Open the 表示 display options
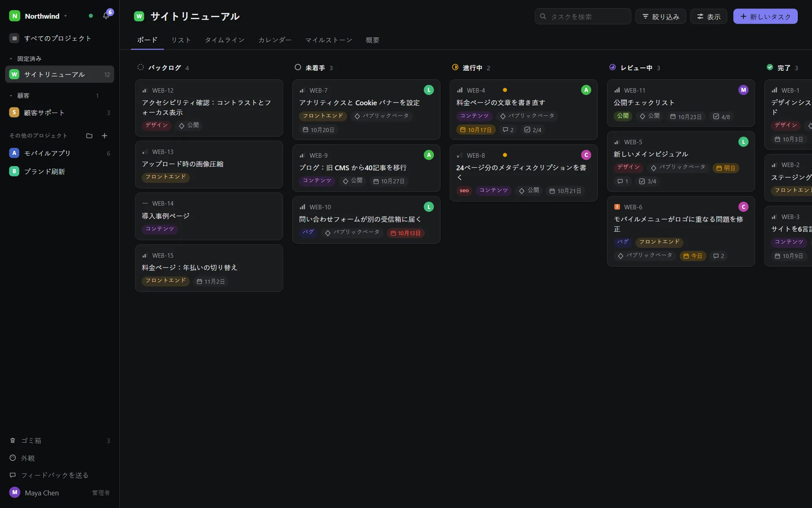The image size is (812, 508). (708, 17)
